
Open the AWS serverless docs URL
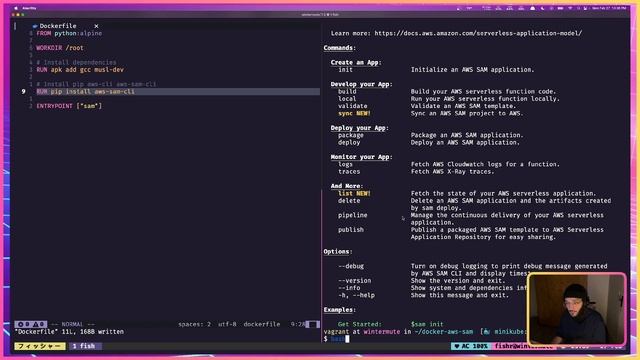478,33
